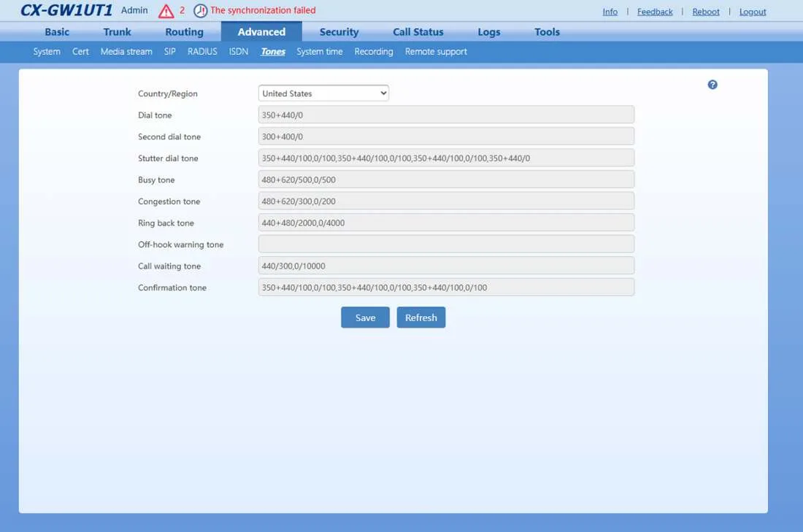Click the empty Off-hook warning tone field
Image resolution: width=803 pixels, height=532 pixels.
(446, 244)
